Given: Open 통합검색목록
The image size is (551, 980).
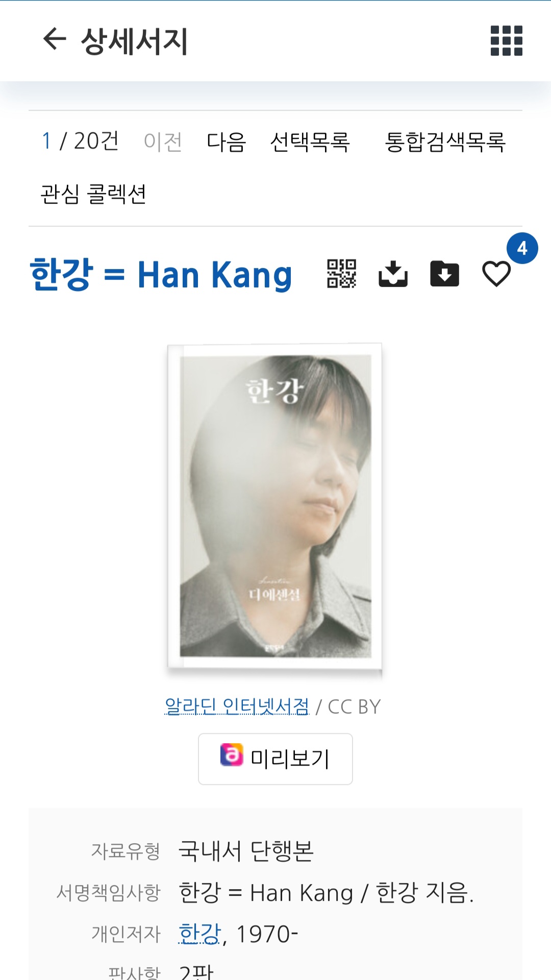Looking at the screenshot, I should coord(445,141).
